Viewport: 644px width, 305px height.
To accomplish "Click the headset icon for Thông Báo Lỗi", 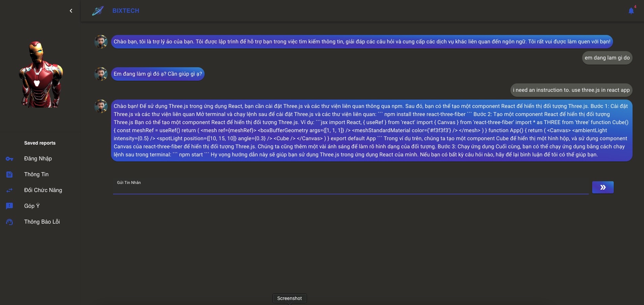I will pyautogui.click(x=9, y=222).
